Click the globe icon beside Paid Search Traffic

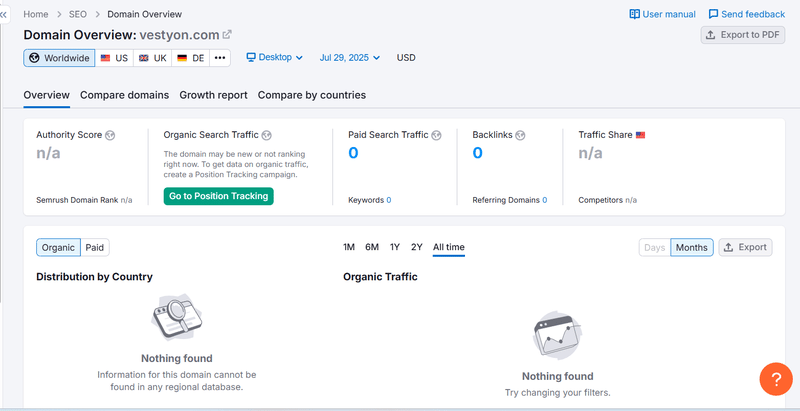click(436, 135)
